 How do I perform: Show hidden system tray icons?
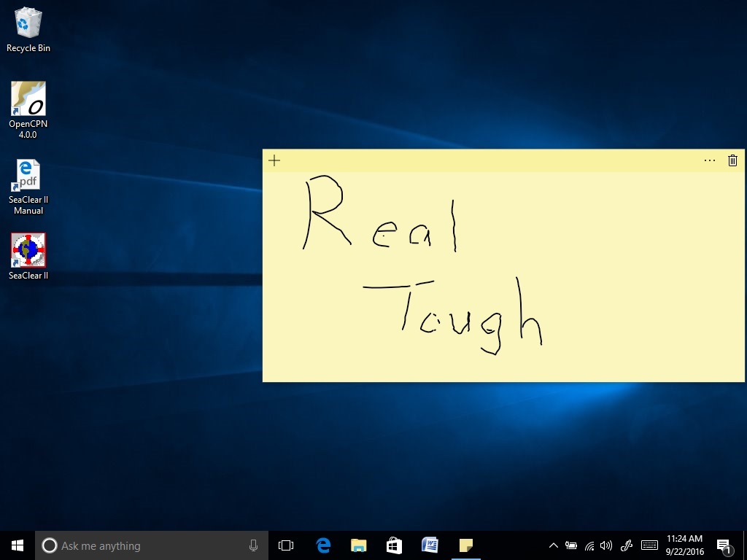tap(553, 545)
